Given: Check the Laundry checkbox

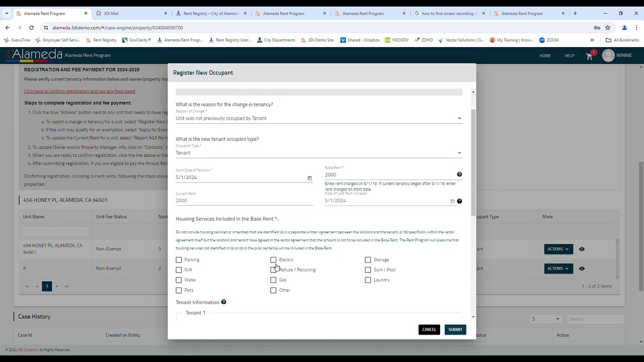Looking at the screenshot, I should (x=368, y=280).
